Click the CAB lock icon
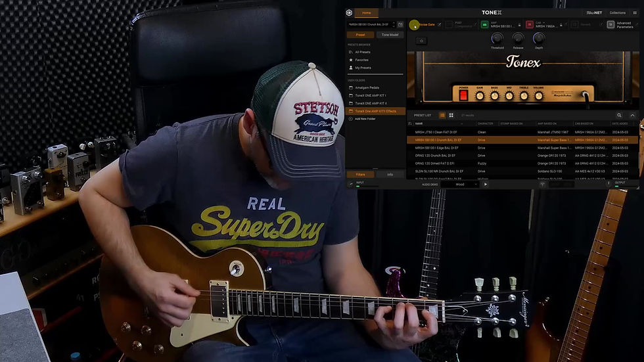644x362 pixels. 561,26
